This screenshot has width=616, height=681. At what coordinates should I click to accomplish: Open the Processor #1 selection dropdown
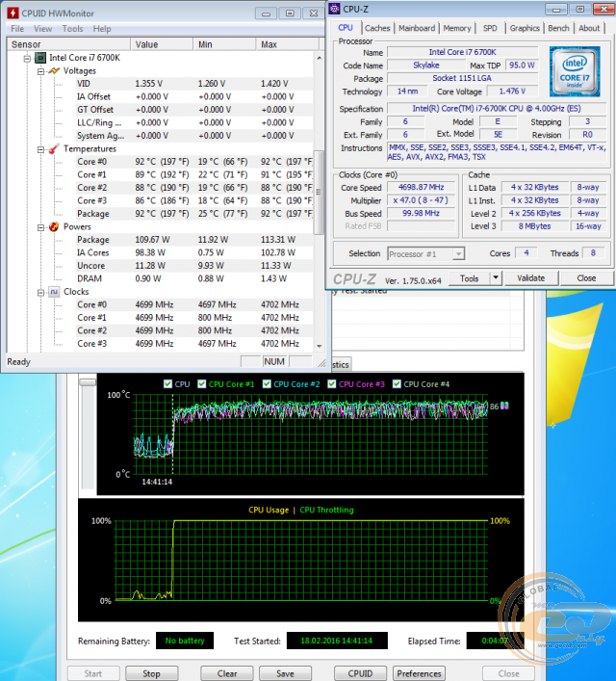point(458,253)
